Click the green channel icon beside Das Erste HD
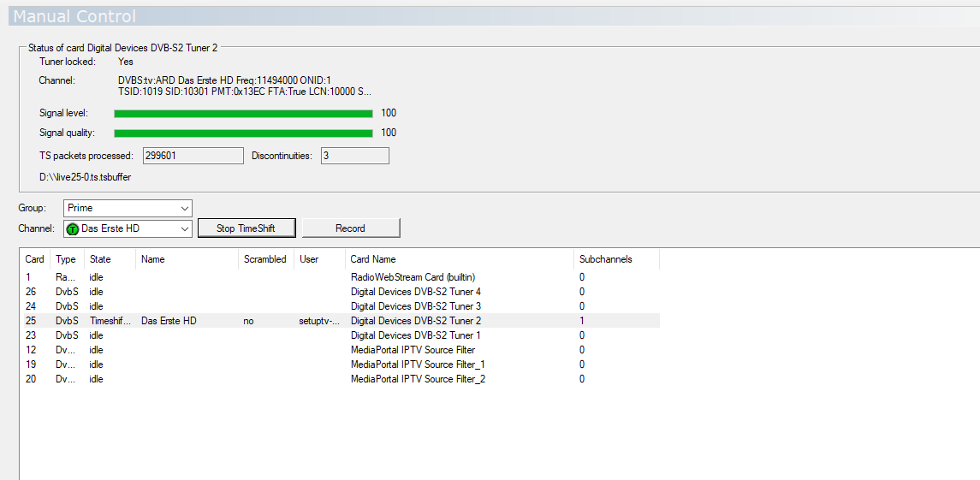 click(73, 228)
